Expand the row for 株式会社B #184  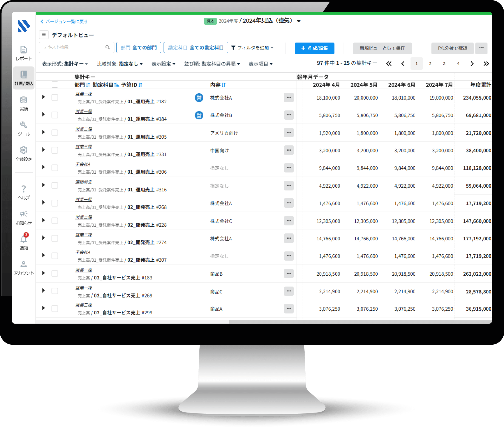click(x=43, y=115)
